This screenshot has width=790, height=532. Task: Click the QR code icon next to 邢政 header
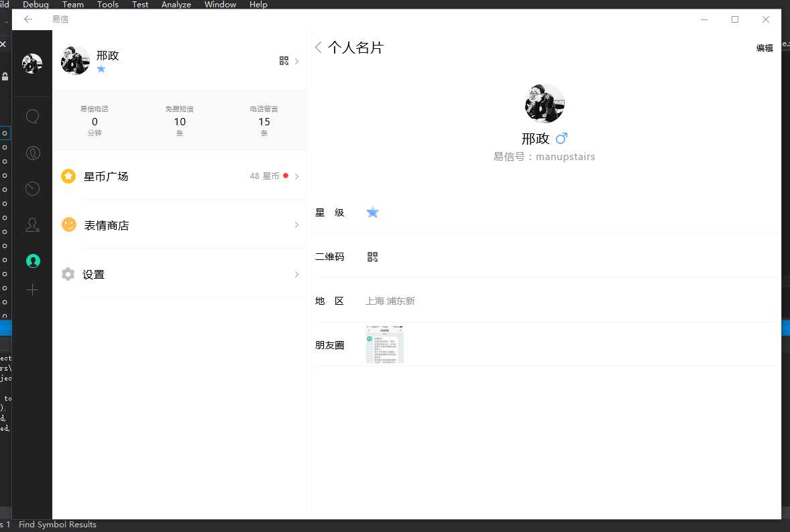[x=284, y=61]
